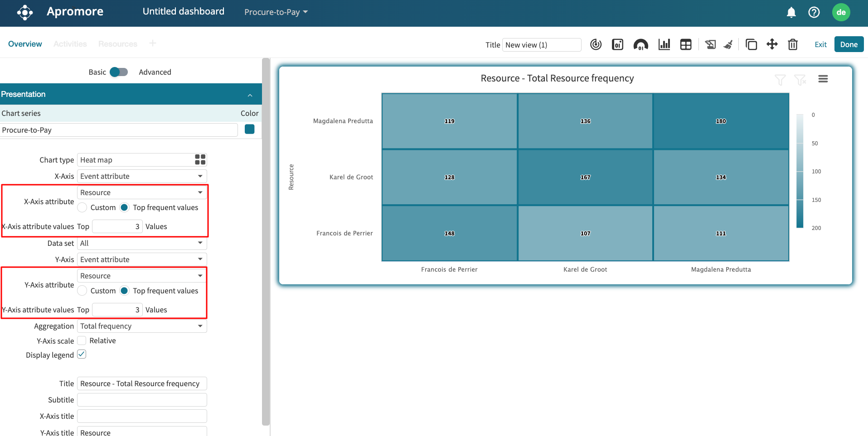
Task: Click the Procure-to-Pay series color swatch
Action: [x=249, y=129]
